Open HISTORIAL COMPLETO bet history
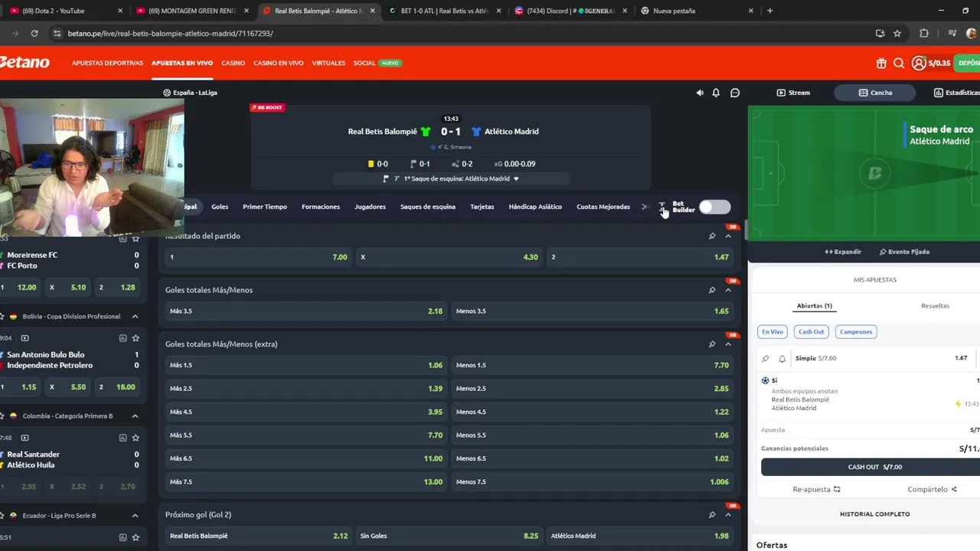 [874, 514]
